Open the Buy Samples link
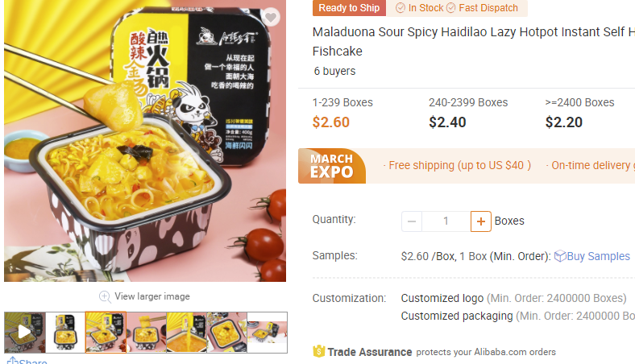635x364 pixels. click(x=598, y=256)
